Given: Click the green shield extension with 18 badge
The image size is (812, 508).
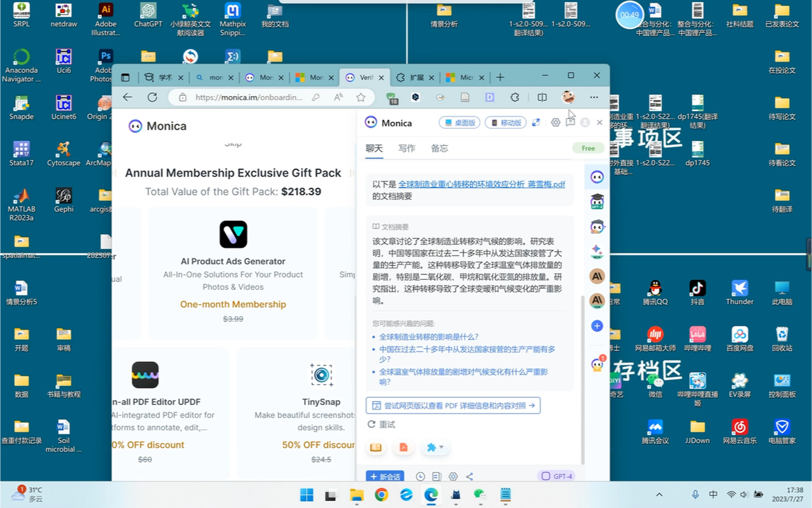Looking at the screenshot, I should pyautogui.click(x=391, y=98).
